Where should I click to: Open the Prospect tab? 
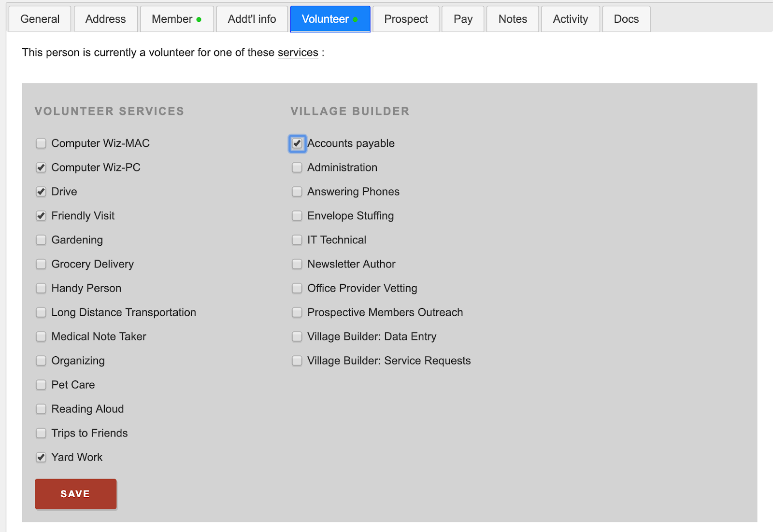tap(406, 19)
